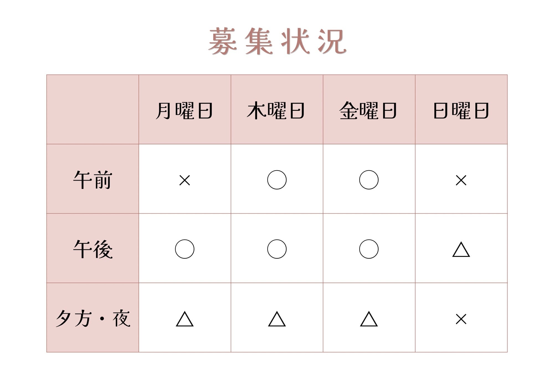Click the triangle for 金曜日 夕方・夜
This screenshot has height=392, width=554.
[369, 319]
